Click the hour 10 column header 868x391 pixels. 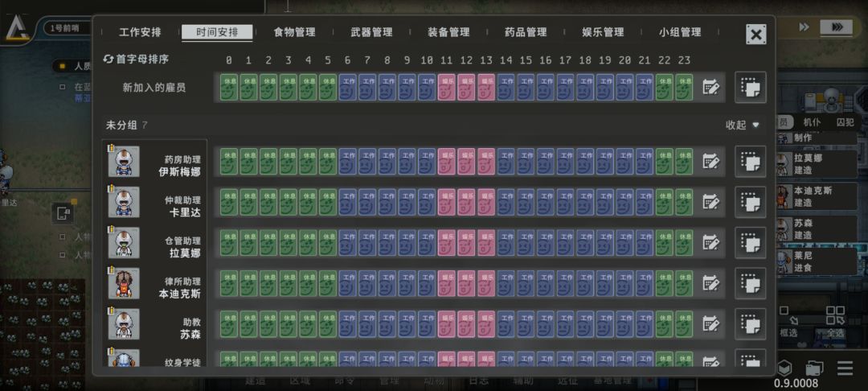(427, 60)
